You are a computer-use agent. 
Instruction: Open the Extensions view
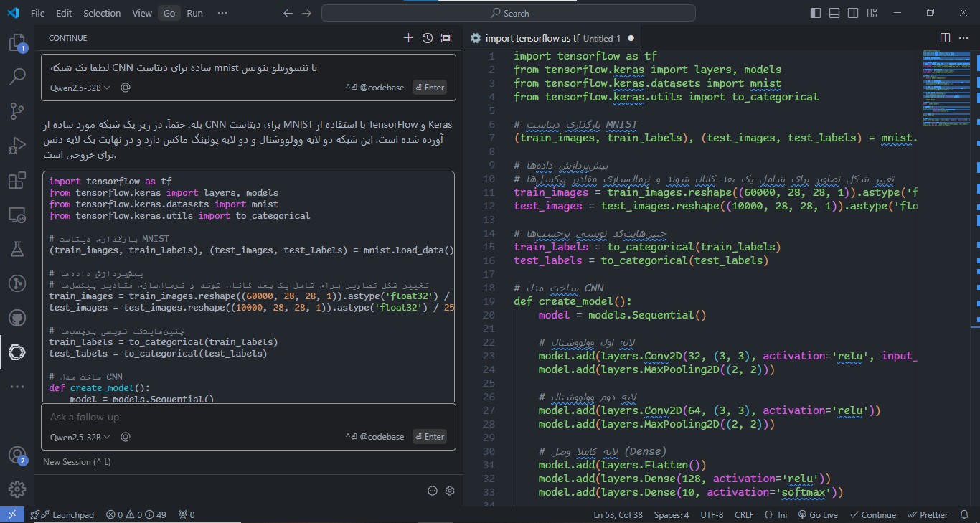click(17, 179)
